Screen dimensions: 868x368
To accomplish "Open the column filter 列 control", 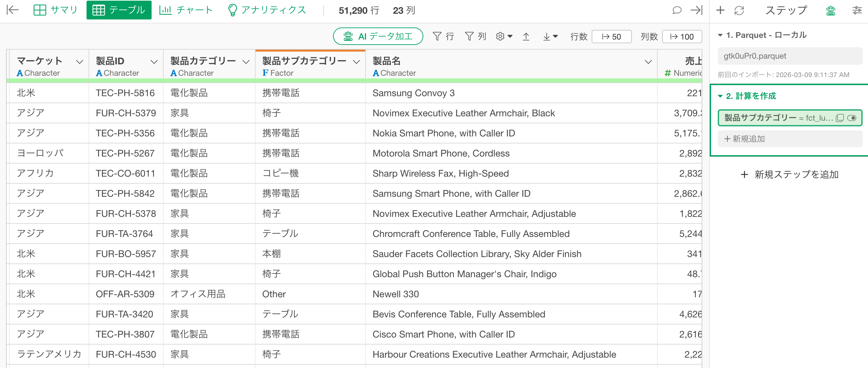I will (476, 36).
